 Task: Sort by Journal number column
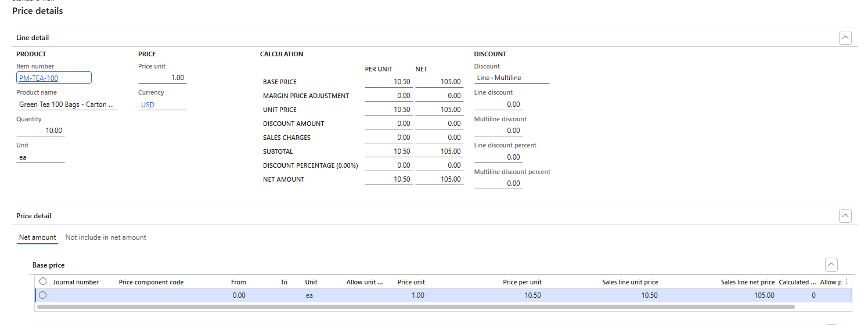[76, 282]
